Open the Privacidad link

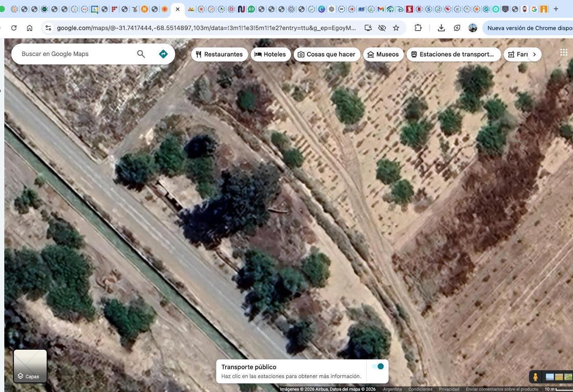(449, 389)
